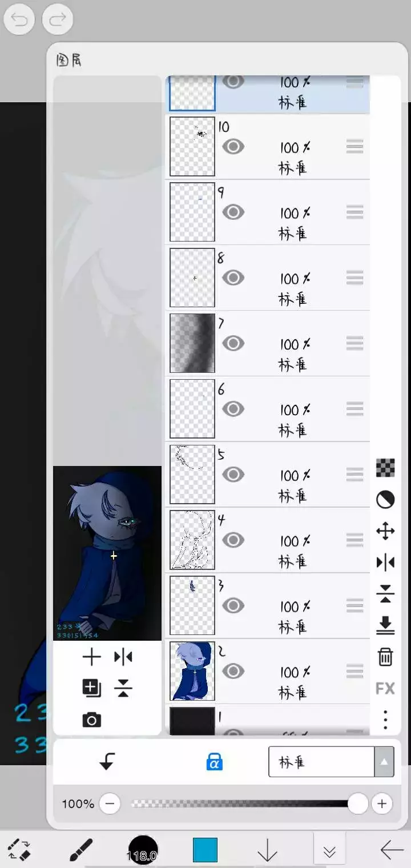Add a new layer with plus icon
This screenshot has width=411, height=868.
(x=91, y=657)
